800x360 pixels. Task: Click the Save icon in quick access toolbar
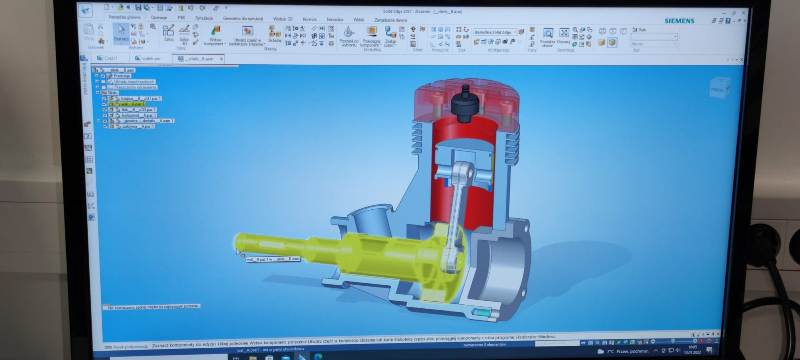point(138,7)
